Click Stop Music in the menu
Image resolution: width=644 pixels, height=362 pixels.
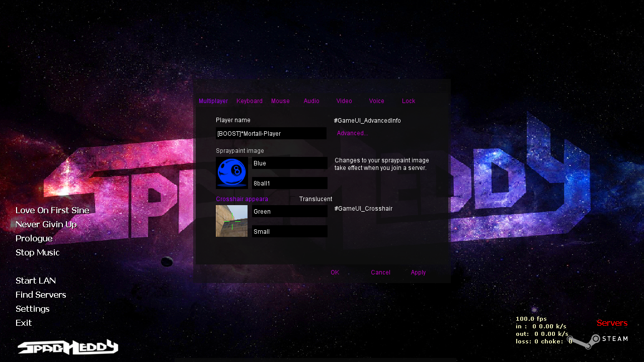point(37,252)
